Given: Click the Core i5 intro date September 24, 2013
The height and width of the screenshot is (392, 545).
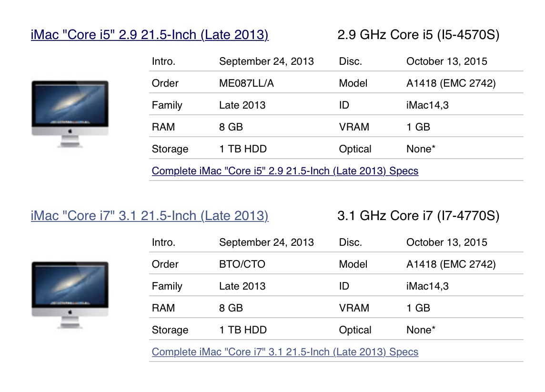Looking at the screenshot, I should coord(266,61).
